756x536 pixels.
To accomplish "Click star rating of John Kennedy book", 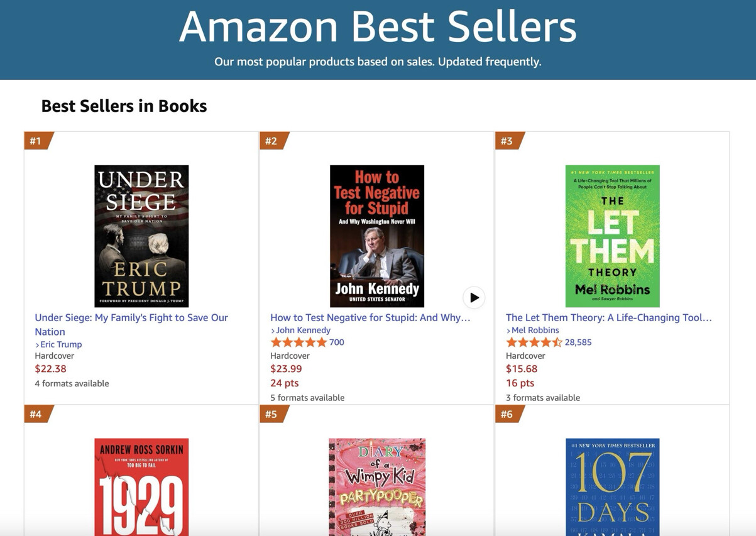I will pyautogui.click(x=299, y=342).
